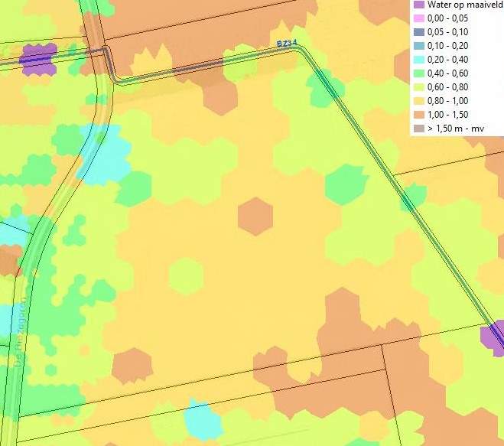Click the 0,10 - 0,20 blue legend swatch
Screen dimensions: 504x446
[419, 46]
